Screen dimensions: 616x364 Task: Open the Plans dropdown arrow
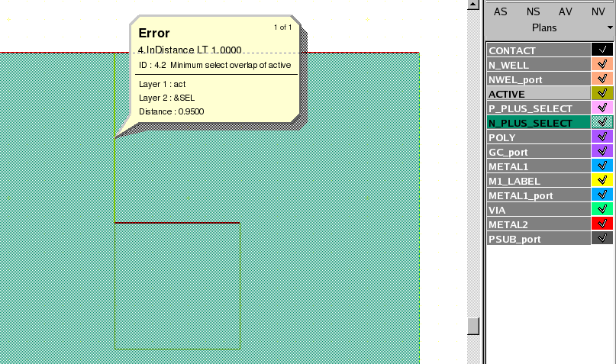click(x=610, y=27)
